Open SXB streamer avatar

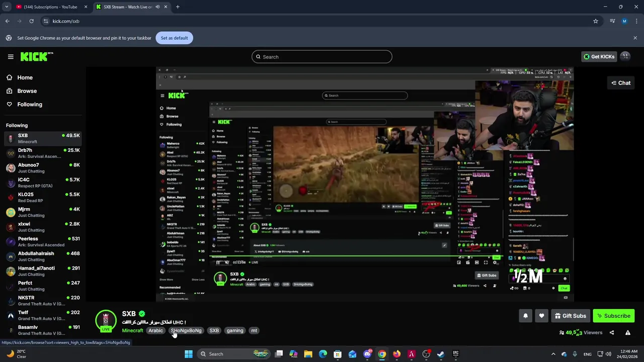[106, 320]
